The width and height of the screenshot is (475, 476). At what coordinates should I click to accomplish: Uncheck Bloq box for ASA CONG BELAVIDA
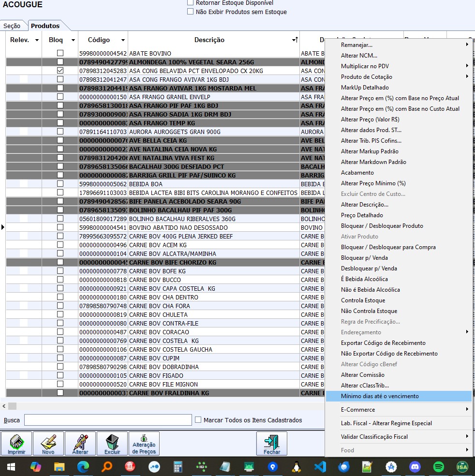click(60, 71)
